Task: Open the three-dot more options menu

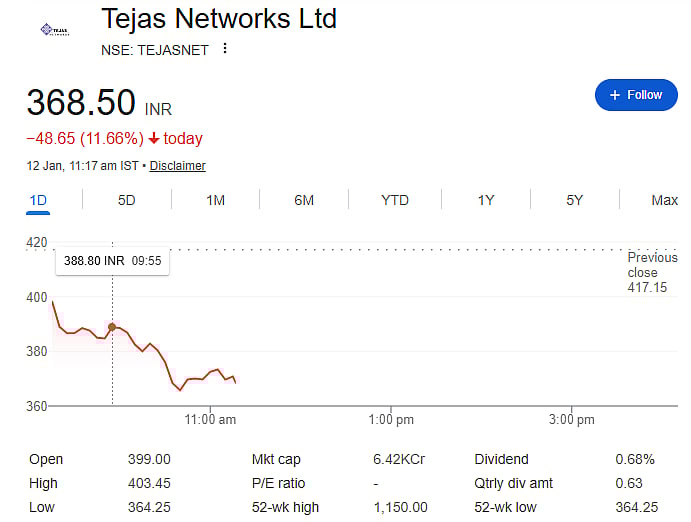Action: [225, 49]
